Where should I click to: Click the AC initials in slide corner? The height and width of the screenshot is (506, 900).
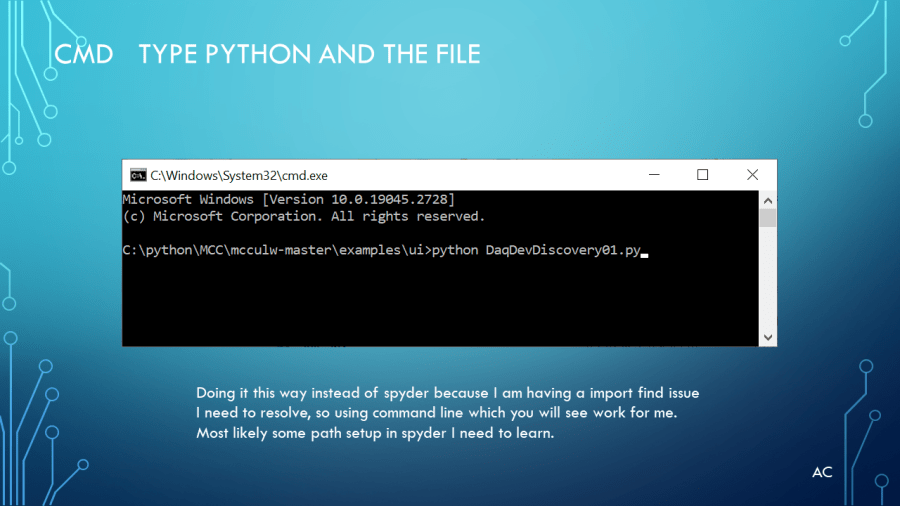tap(822, 472)
